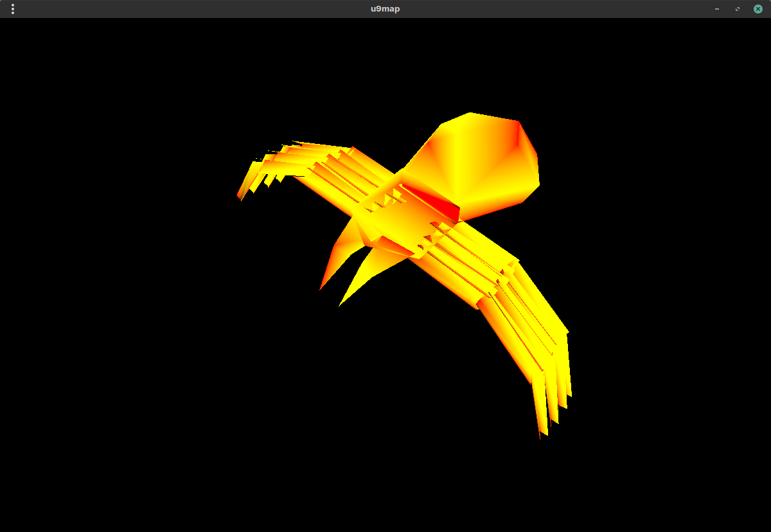Open the three-dot window menu
The height and width of the screenshot is (532, 771).
point(13,9)
